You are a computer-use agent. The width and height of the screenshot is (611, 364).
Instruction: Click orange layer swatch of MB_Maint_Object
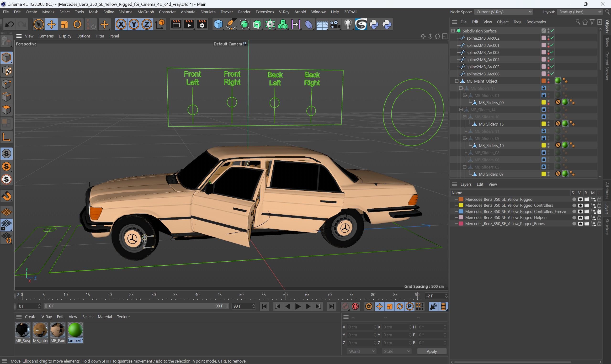pyautogui.click(x=543, y=81)
